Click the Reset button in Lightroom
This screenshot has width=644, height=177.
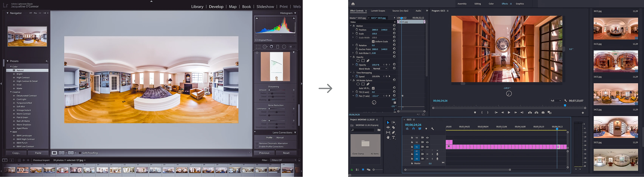coord(286,153)
